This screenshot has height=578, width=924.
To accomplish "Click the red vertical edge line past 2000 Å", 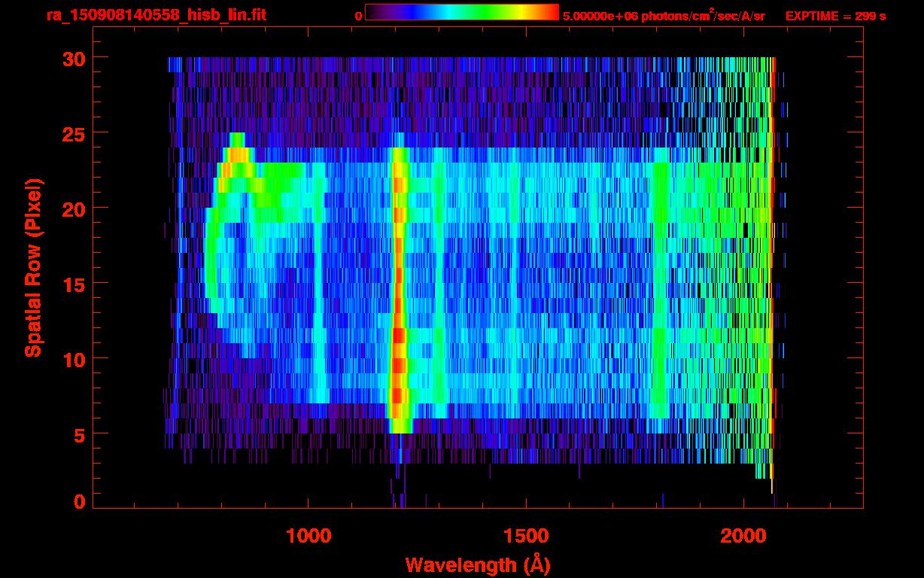I will [772, 263].
